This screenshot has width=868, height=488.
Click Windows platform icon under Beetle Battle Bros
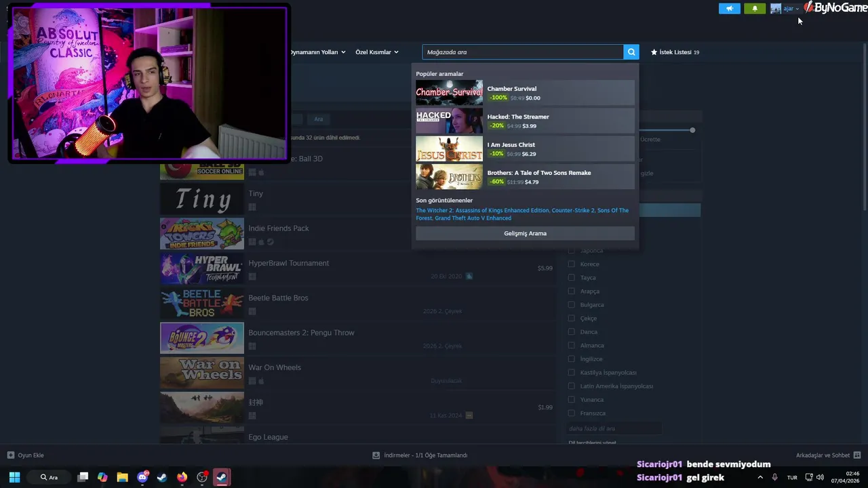pos(252,312)
